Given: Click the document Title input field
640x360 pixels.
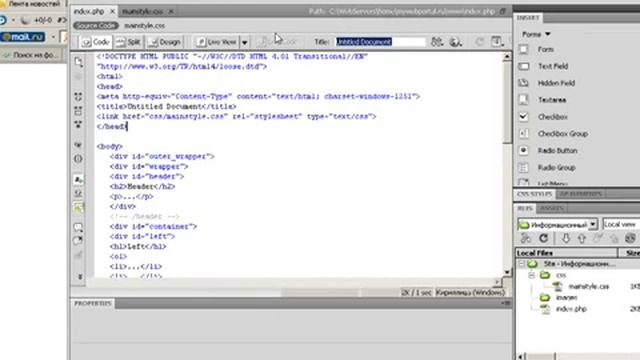Looking at the screenshot, I should pos(380,42).
